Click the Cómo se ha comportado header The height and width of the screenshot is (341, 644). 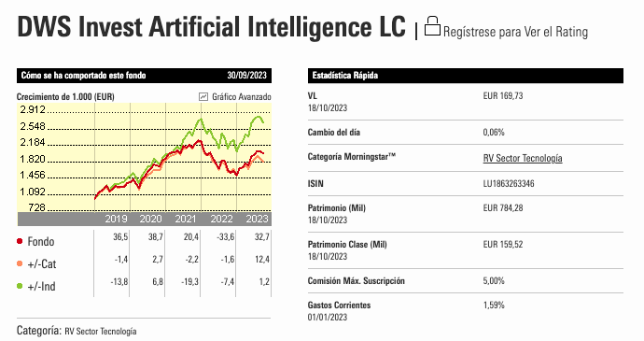[144, 76]
